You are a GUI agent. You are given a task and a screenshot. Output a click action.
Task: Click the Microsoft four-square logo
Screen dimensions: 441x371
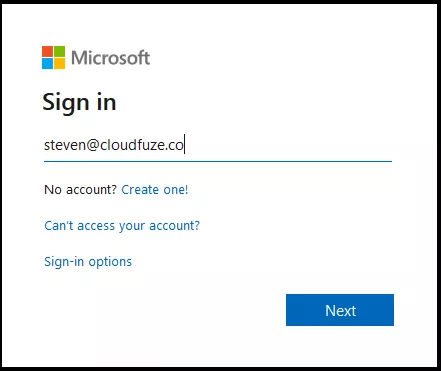pos(53,58)
